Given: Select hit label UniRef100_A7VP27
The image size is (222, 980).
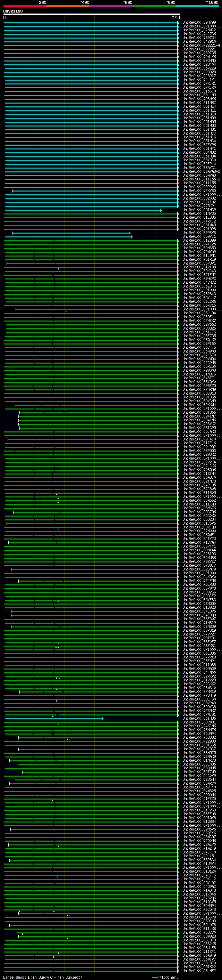Looking at the screenshot, I should tap(199, 634).
